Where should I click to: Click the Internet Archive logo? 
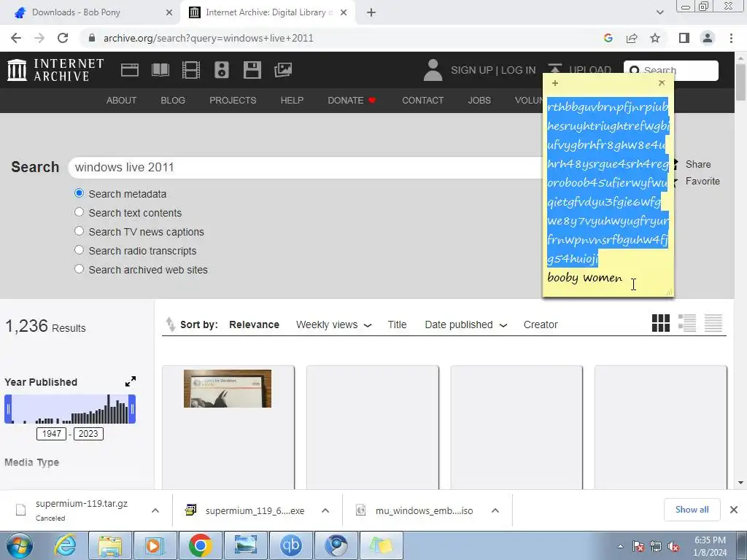point(55,70)
